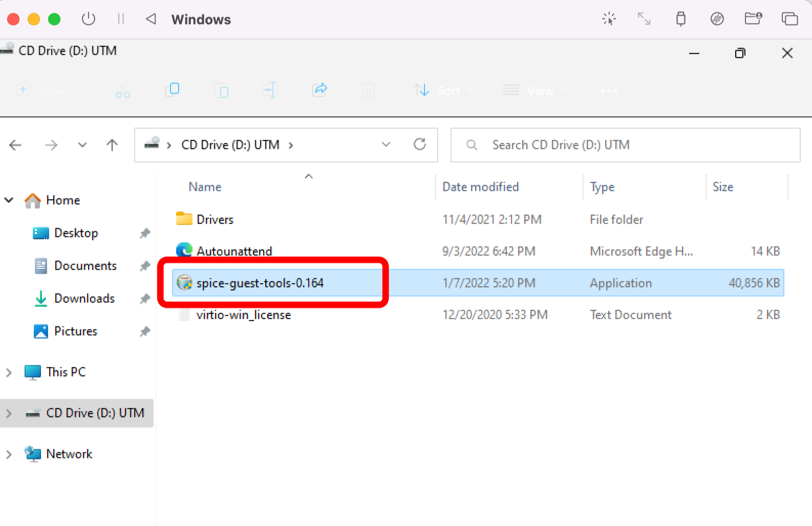Click the Text Document type cell

click(630, 315)
